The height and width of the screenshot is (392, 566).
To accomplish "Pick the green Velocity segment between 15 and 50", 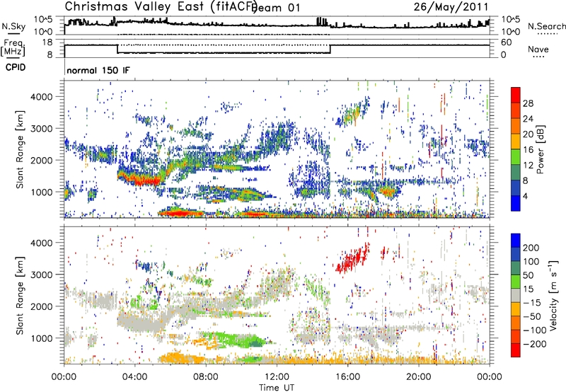I will tap(516, 282).
